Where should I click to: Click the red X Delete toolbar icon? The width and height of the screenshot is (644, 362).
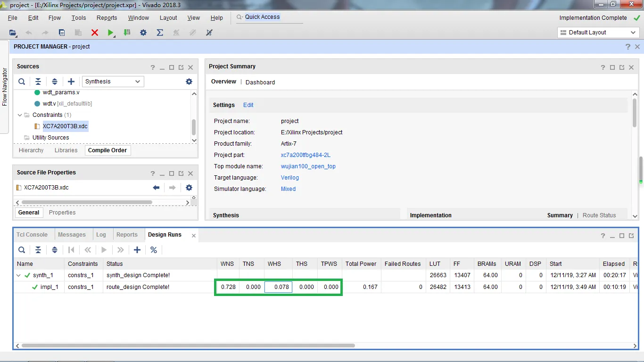coord(95,33)
